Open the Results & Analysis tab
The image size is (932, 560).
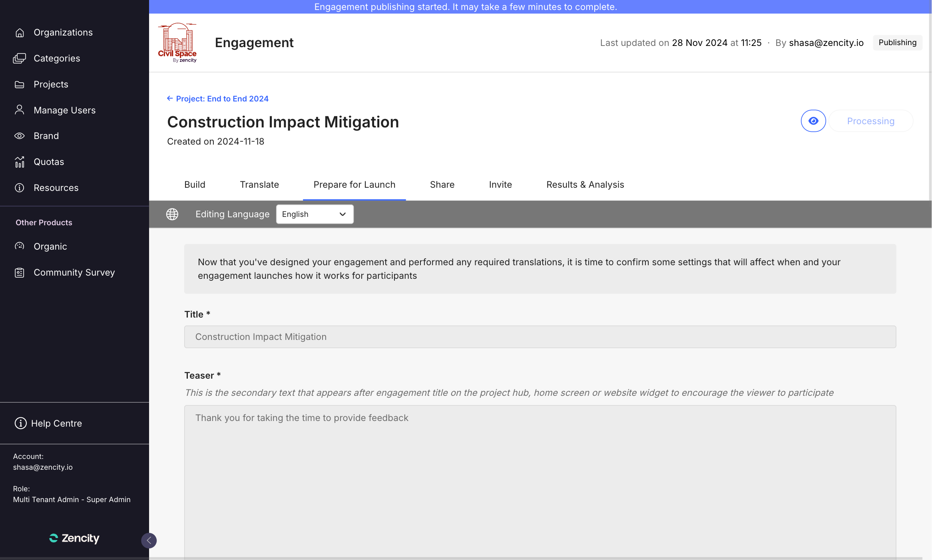tap(585, 185)
